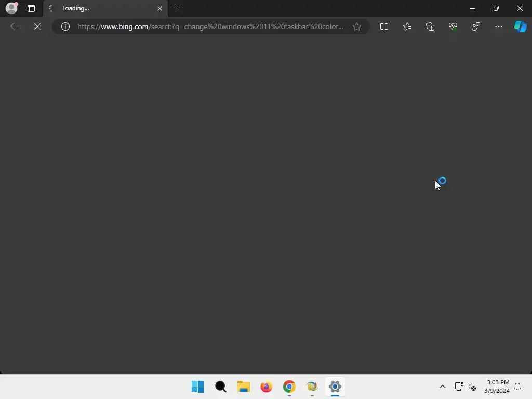Open the Copilot sidebar
The image size is (532, 399).
(520, 26)
